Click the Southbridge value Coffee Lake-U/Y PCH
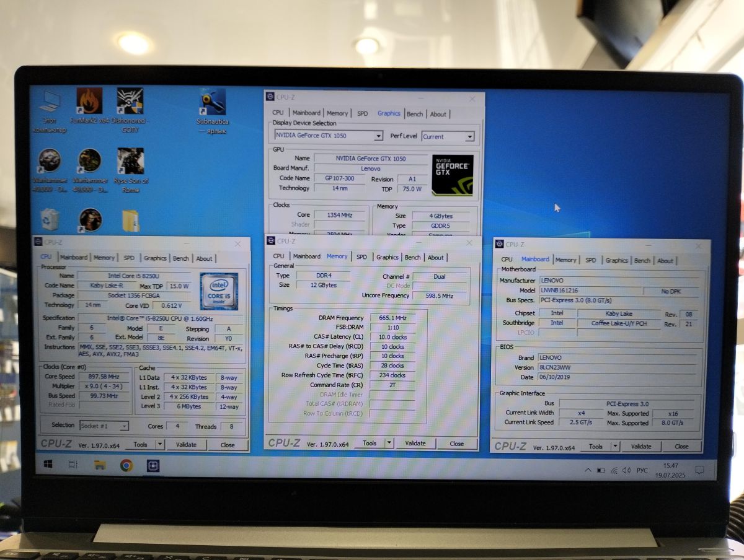This screenshot has height=560, width=744. [x=619, y=323]
